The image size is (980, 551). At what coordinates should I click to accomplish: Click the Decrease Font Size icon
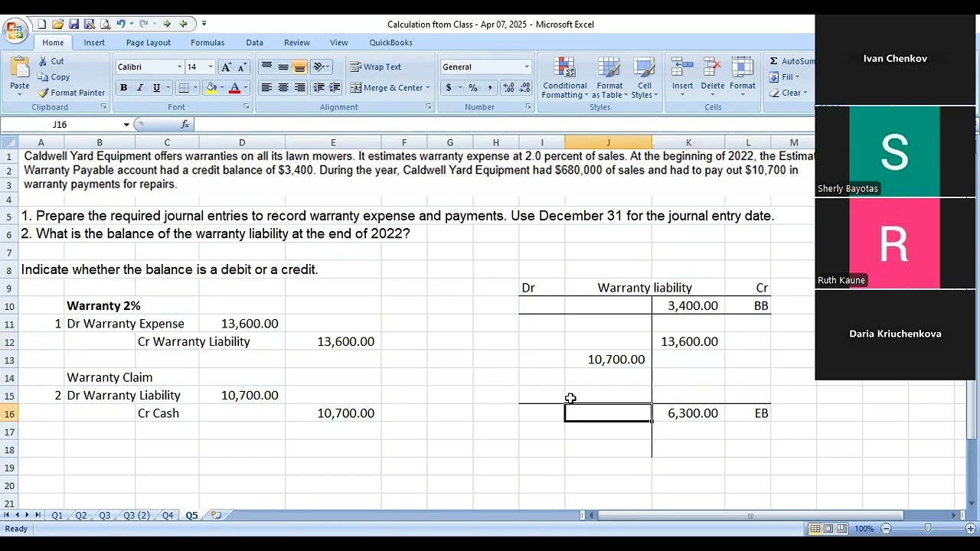tap(242, 67)
